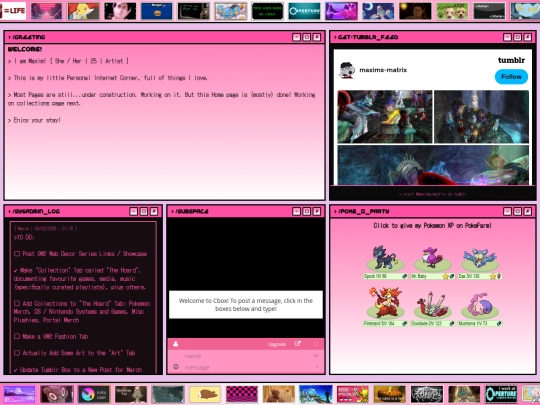This screenshot has width=540, height=405.
Task: Click the tumblr logo in feed
Action: point(511,60)
